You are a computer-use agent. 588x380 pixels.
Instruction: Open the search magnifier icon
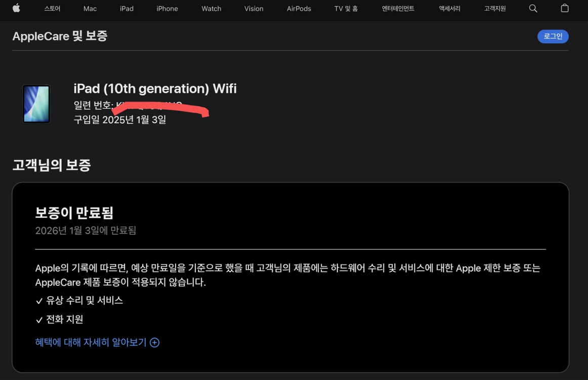tap(533, 8)
